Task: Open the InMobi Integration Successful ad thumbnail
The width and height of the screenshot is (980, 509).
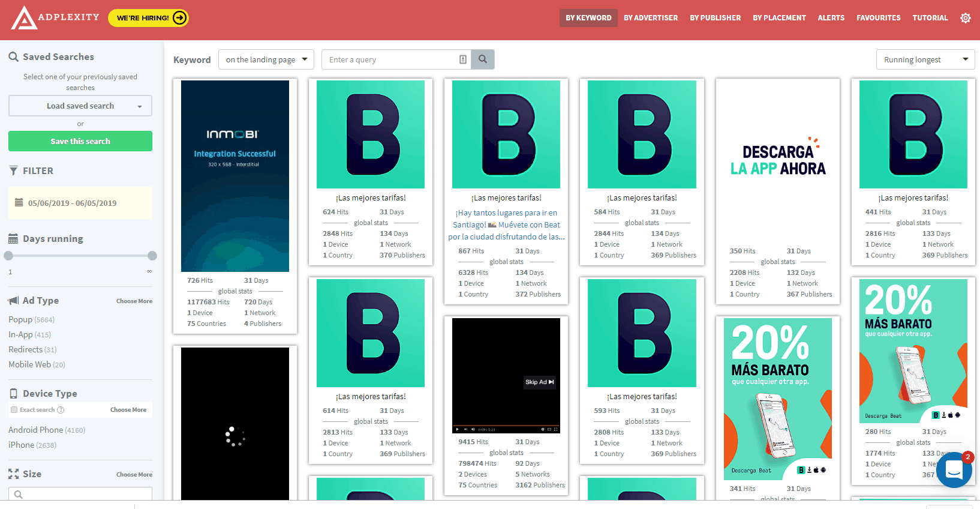Action: click(235, 176)
